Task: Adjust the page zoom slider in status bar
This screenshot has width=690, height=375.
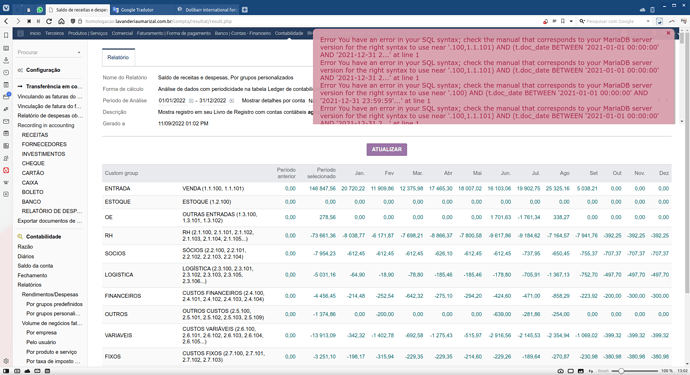Action: pyautogui.click(x=636, y=371)
